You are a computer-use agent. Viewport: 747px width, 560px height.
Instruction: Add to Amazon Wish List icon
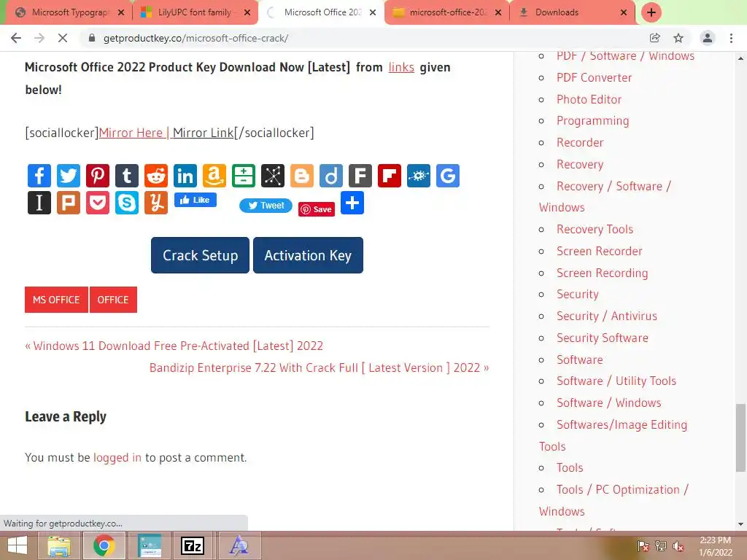(x=214, y=176)
